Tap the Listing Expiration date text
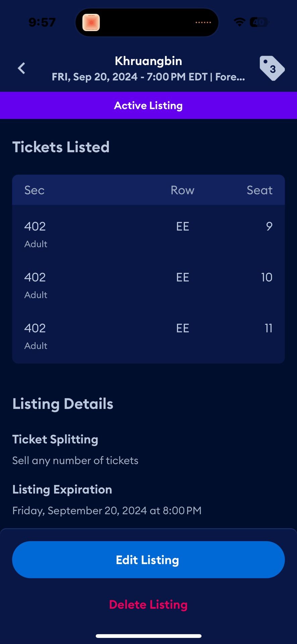297x644 pixels. pyautogui.click(x=107, y=511)
